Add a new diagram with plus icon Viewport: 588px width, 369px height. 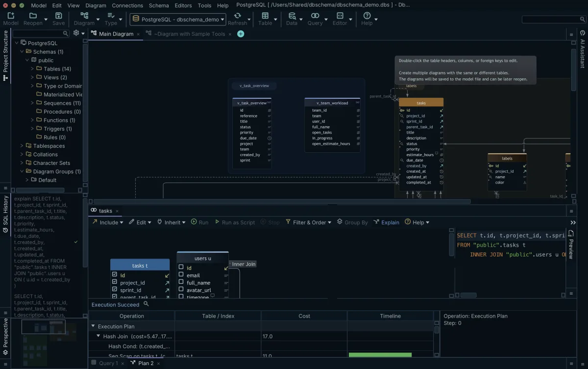coord(241,34)
